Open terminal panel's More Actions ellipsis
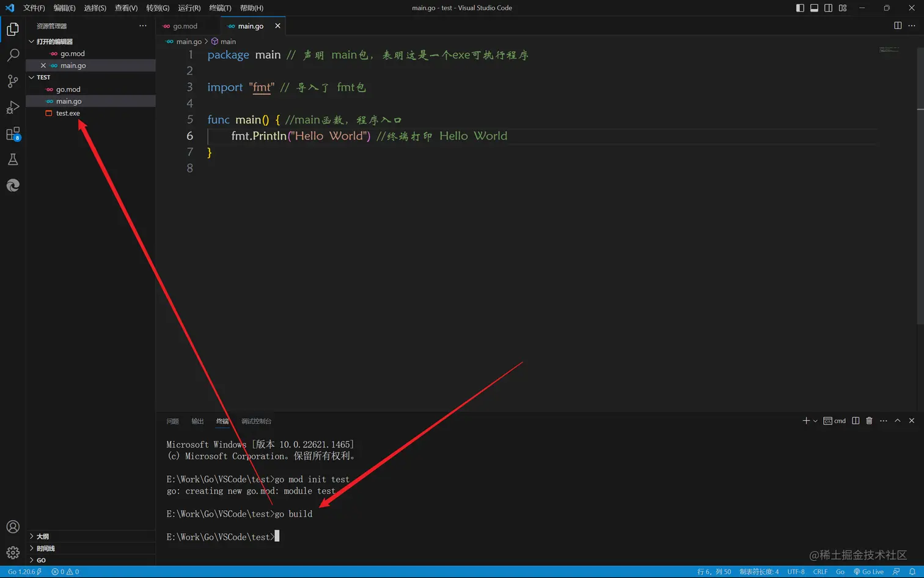The image size is (924, 578). pyautogui.click(x=884, y=421)
